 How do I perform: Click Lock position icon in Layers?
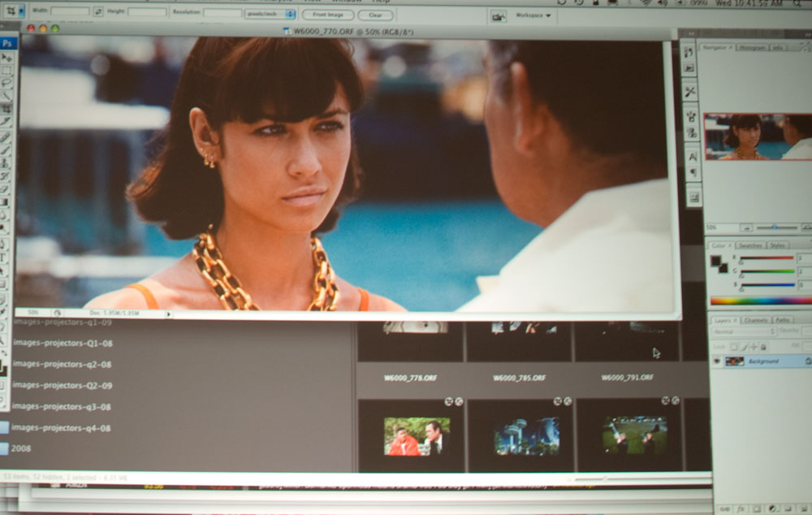tap(754, 347)
